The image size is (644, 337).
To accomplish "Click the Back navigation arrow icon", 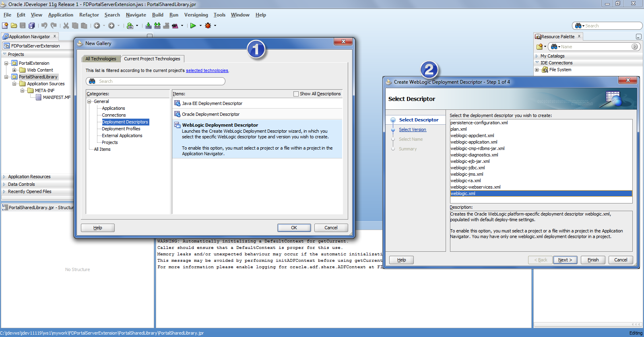I will [x=97, y=25].
